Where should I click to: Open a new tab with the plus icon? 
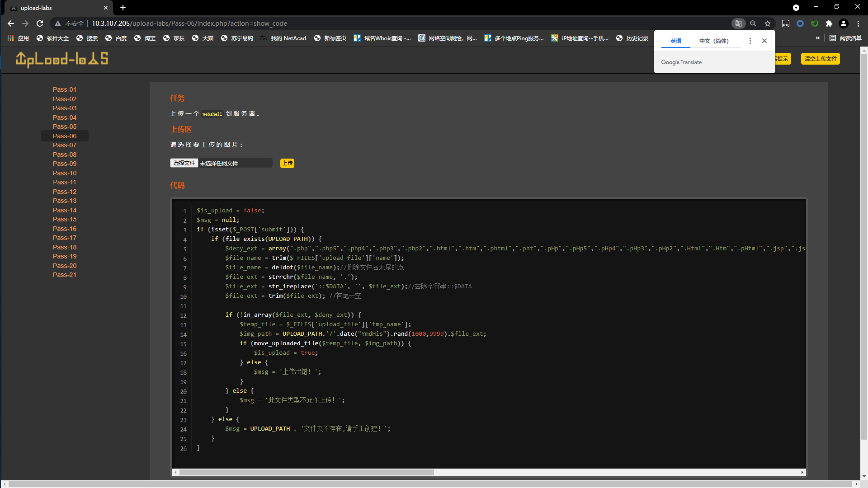123,8
